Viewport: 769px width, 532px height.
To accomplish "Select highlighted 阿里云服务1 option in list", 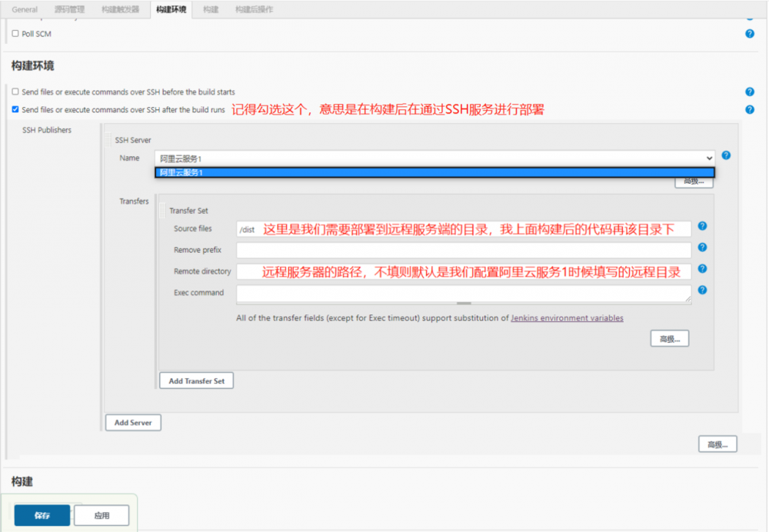I will (434, 173).
